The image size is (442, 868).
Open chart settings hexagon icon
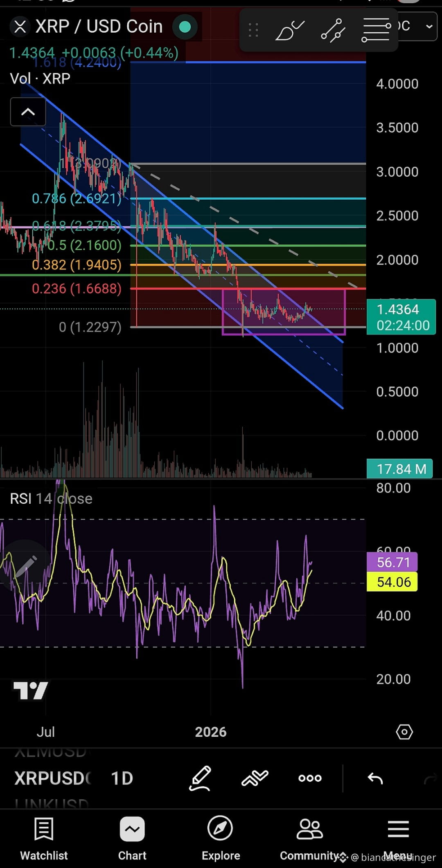click(x=404, y=731)
